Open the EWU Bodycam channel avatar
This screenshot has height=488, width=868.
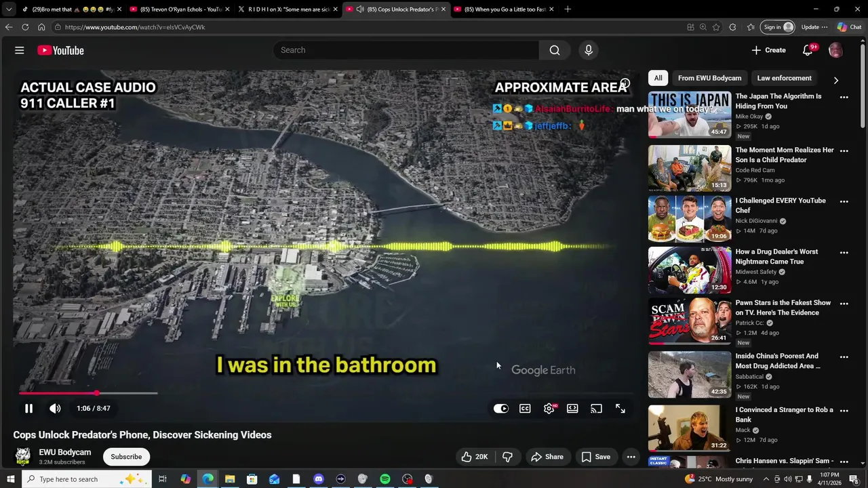coord(23,456)
